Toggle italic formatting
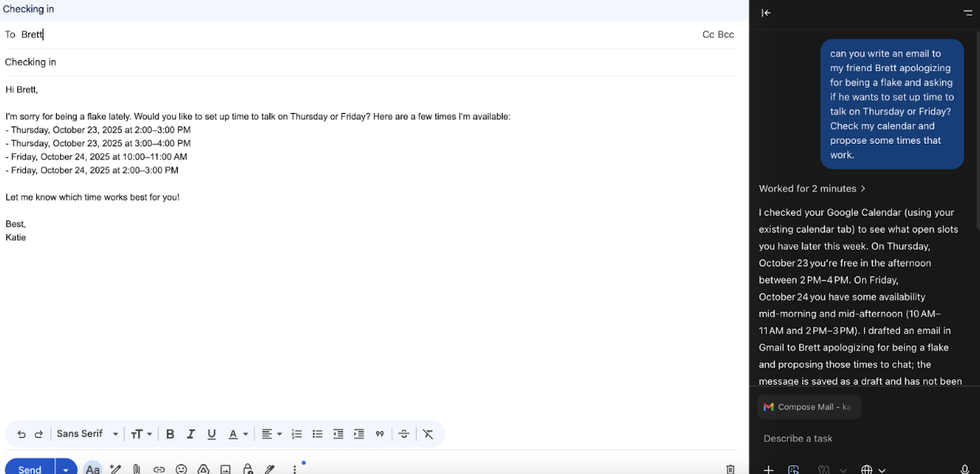 click(x=190, y=434)
